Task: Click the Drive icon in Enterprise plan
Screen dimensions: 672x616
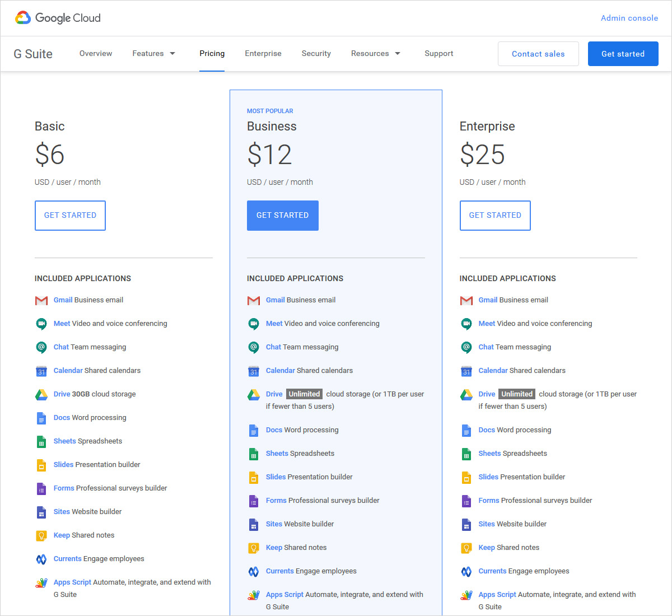Action: tap(466, 395)
